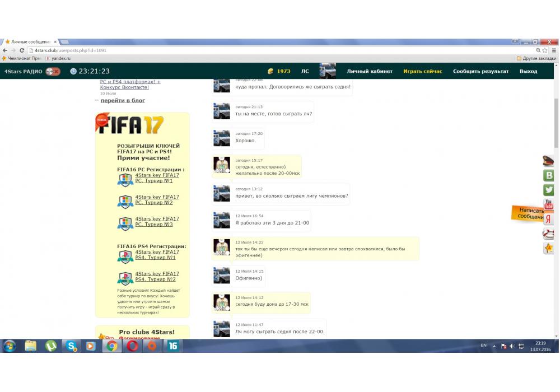Screen dimensions: 560x392
Task: Open the Pro clubs 4Stars! block heading
Action: click(x=147, y=332)
